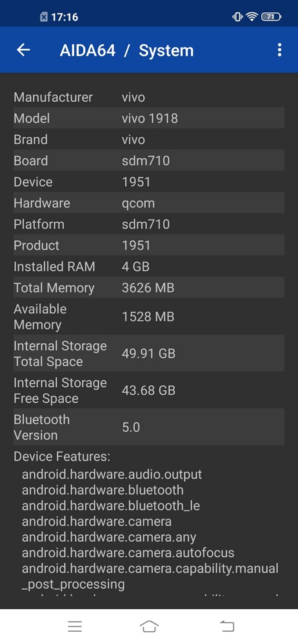Select the Board sdm710 row
The height and width of the screenshot is (644, 298).
click(x=149, y=160)
